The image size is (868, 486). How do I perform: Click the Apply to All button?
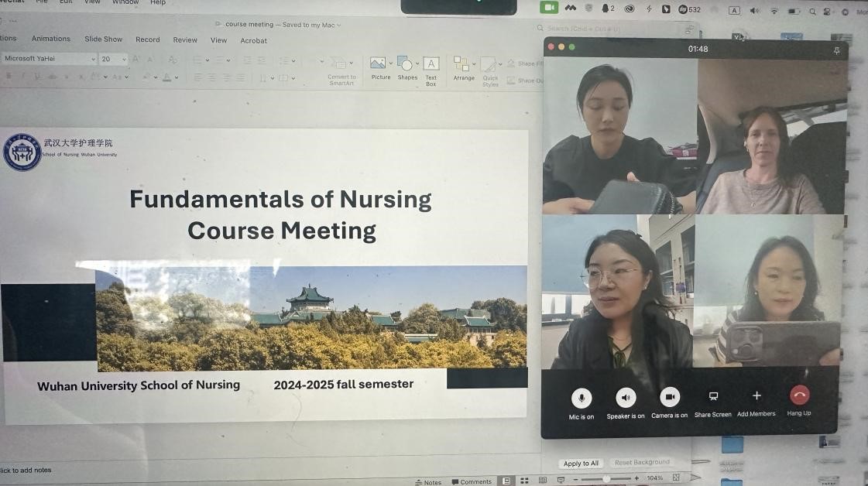pyautogui.click(x=581, y=464)
